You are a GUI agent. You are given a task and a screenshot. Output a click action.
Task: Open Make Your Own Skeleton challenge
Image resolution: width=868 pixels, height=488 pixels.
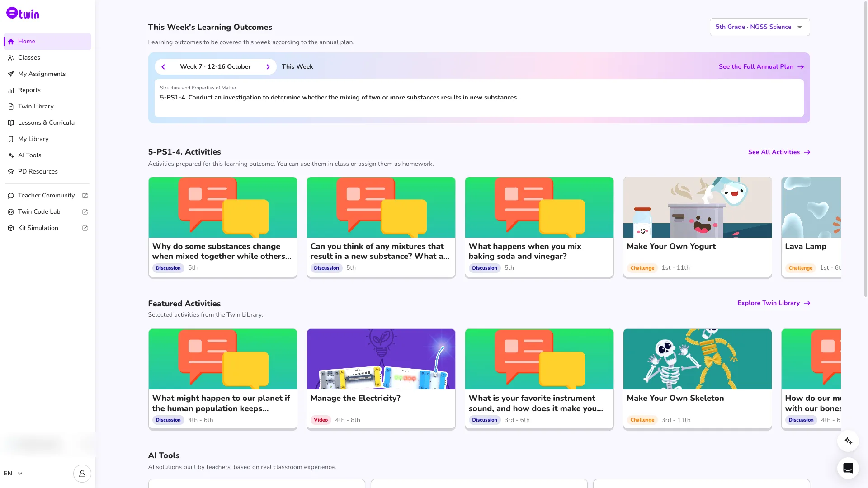coord(697,379)
